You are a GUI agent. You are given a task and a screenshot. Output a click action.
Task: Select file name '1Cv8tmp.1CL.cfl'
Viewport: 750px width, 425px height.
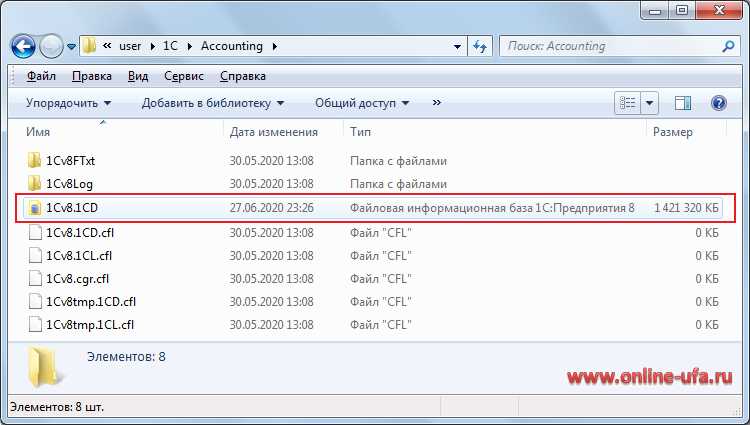90,325
